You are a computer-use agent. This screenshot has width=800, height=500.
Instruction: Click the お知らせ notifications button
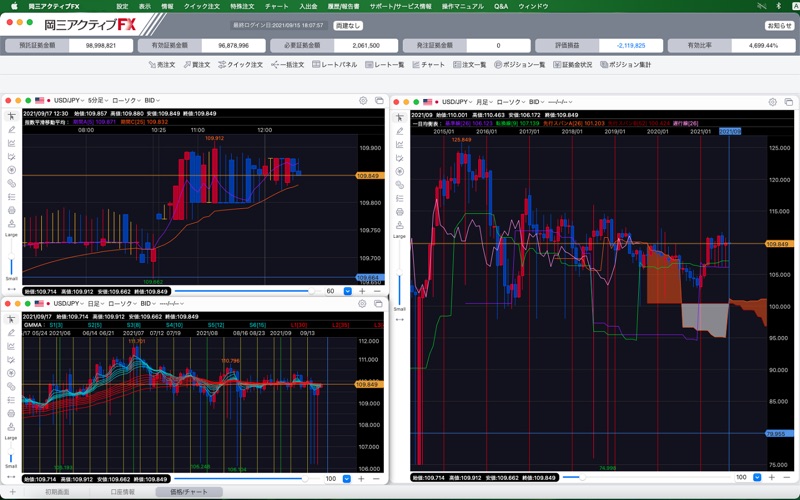[779, 25]
